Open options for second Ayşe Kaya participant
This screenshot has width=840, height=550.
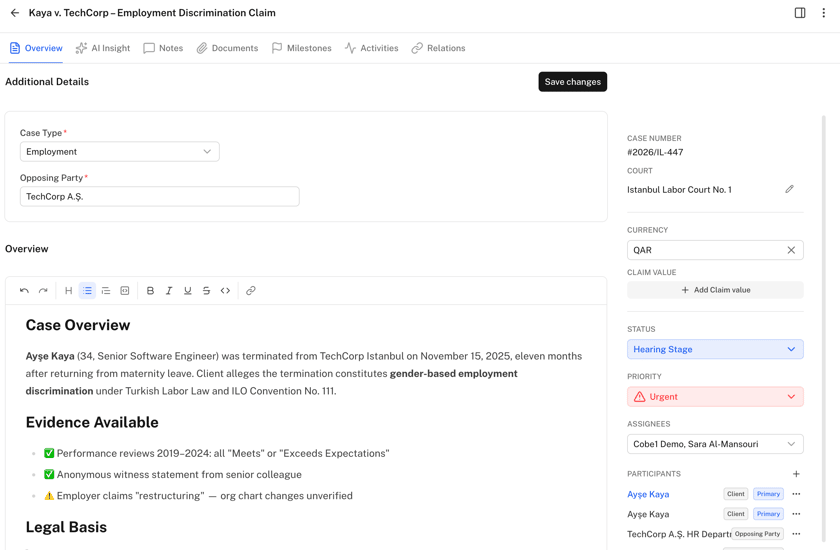[797, 514]
